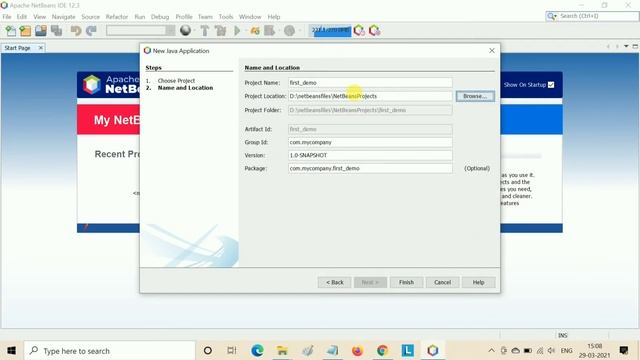Click the New Project toolbar icon

[25, 31]
